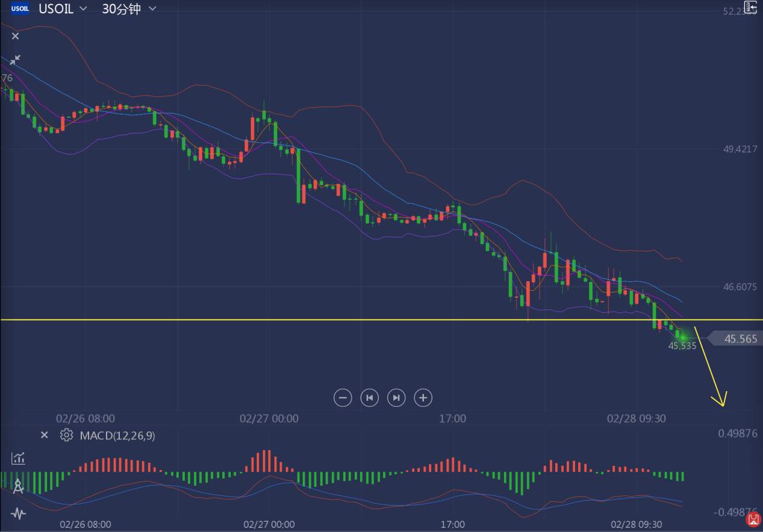
Task: Select the drawing compass tool icon
Action: [18, 486]
